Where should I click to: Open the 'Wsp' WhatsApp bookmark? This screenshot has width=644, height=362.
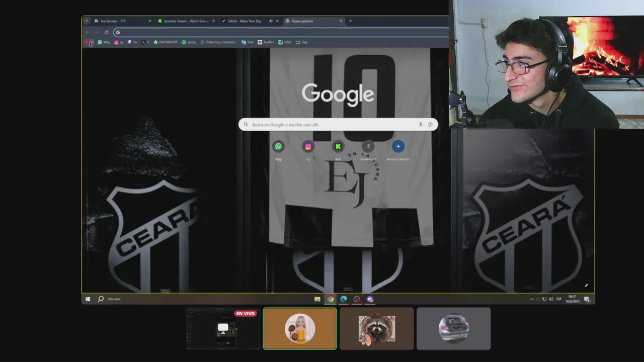coord(104,42)
